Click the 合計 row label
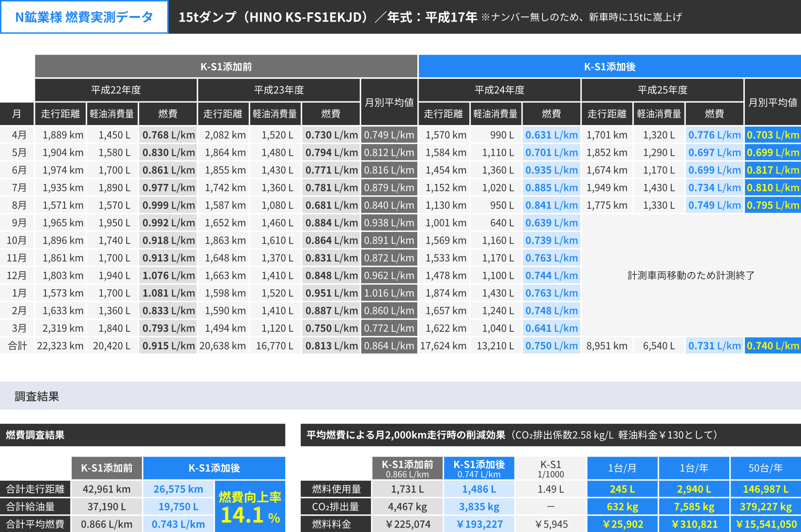The height and width of the screenshot is (532, 801). tap(18, 346)
